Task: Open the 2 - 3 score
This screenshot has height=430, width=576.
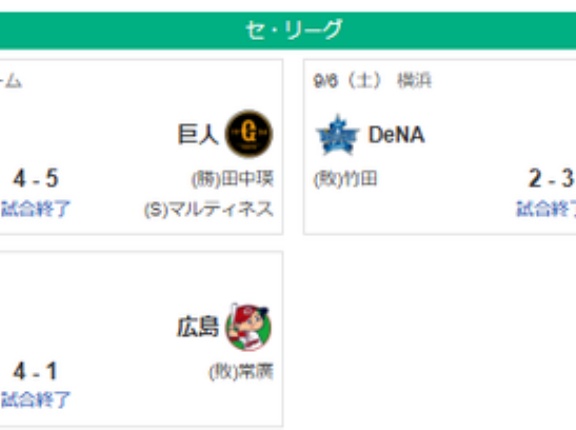Action: click(x=551, y=178)
